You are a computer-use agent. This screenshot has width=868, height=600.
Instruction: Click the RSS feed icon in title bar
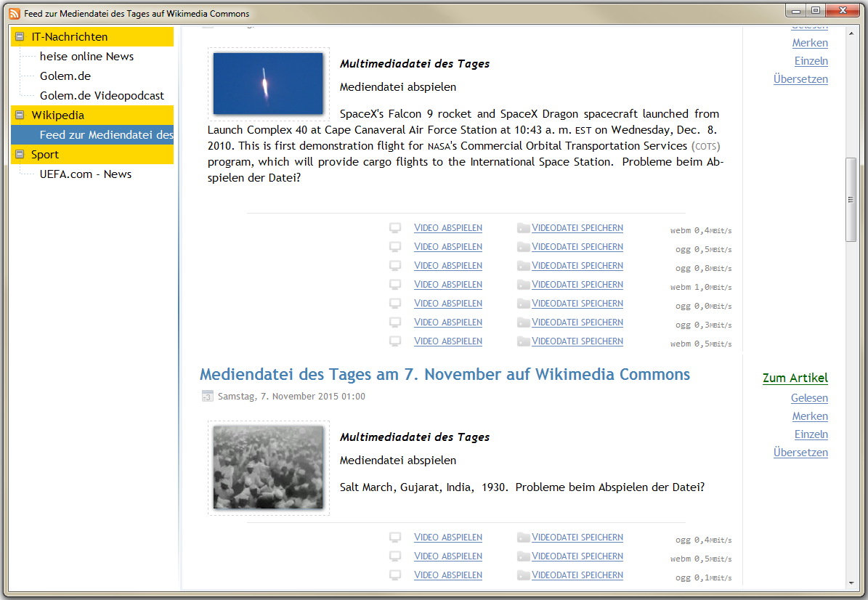point(15,13)
